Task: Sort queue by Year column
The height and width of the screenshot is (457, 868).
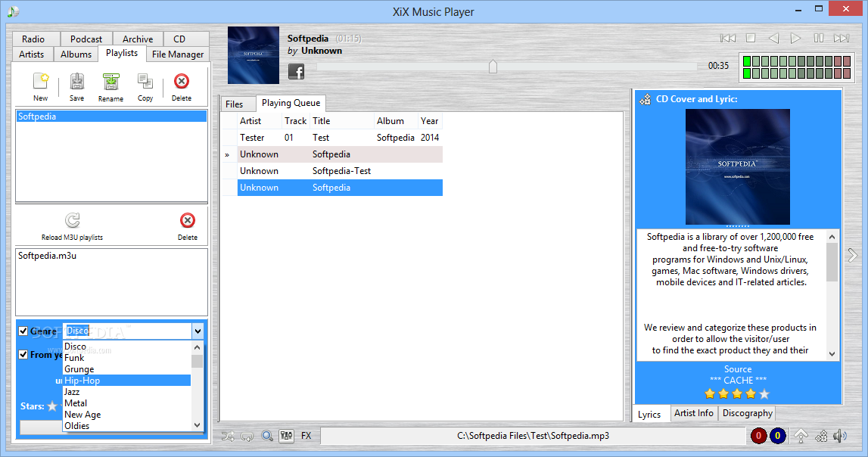Action: [x=430, y=121]
